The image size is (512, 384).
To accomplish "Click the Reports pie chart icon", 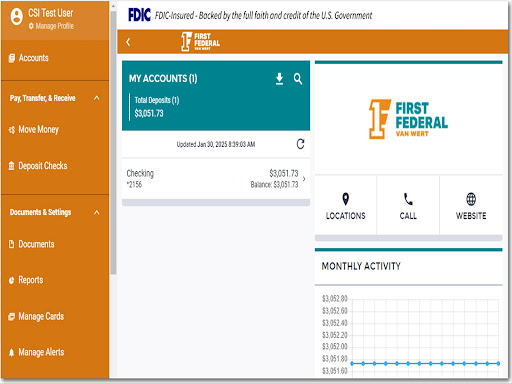I will [11, 280].
